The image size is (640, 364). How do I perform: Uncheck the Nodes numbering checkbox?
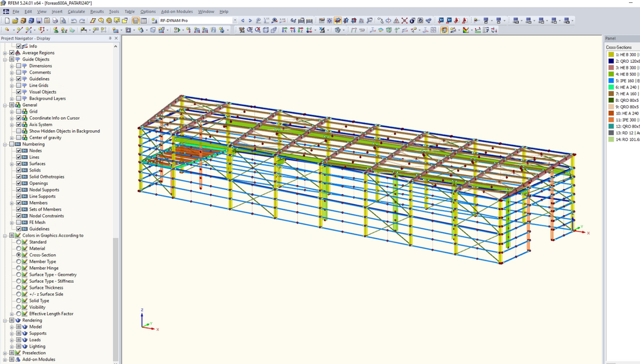click(x=19, y=151)
